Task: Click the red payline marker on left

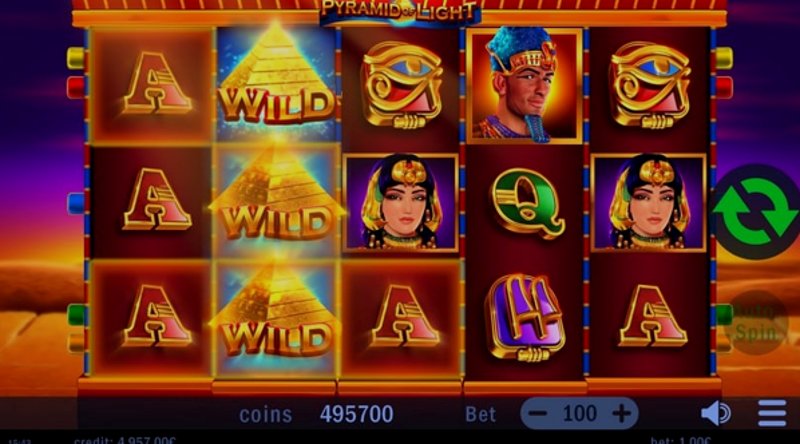Action: tap(76, 87)
